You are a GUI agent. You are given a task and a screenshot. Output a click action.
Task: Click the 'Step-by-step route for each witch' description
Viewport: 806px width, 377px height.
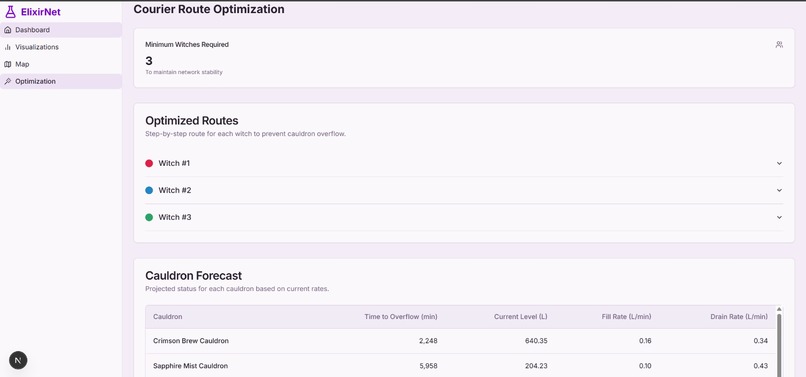coord(246,134)
